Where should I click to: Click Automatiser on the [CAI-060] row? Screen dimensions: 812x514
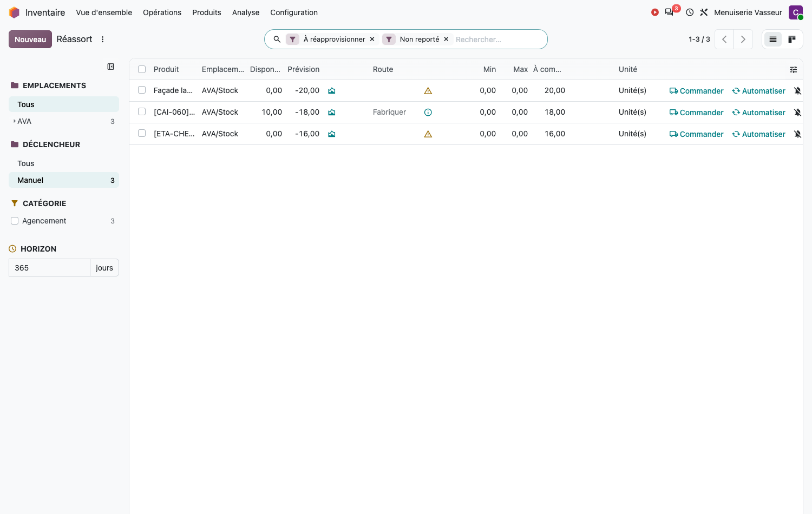[759, 113]
